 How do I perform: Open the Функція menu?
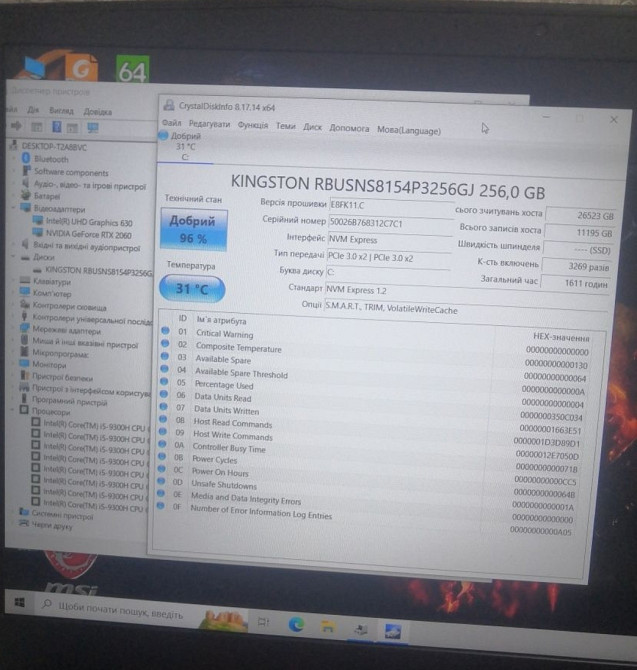pyautogui.click(x=253, y=126)
